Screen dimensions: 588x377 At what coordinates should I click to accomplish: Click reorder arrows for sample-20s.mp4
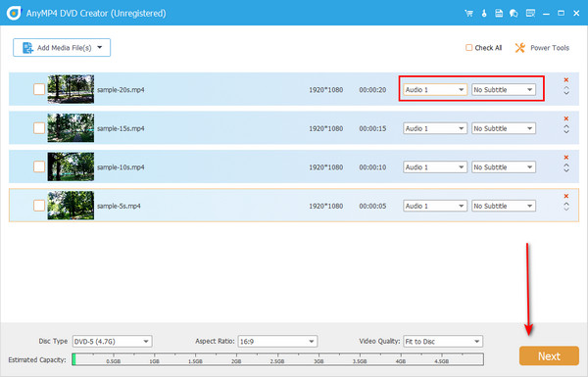(566, 91)
